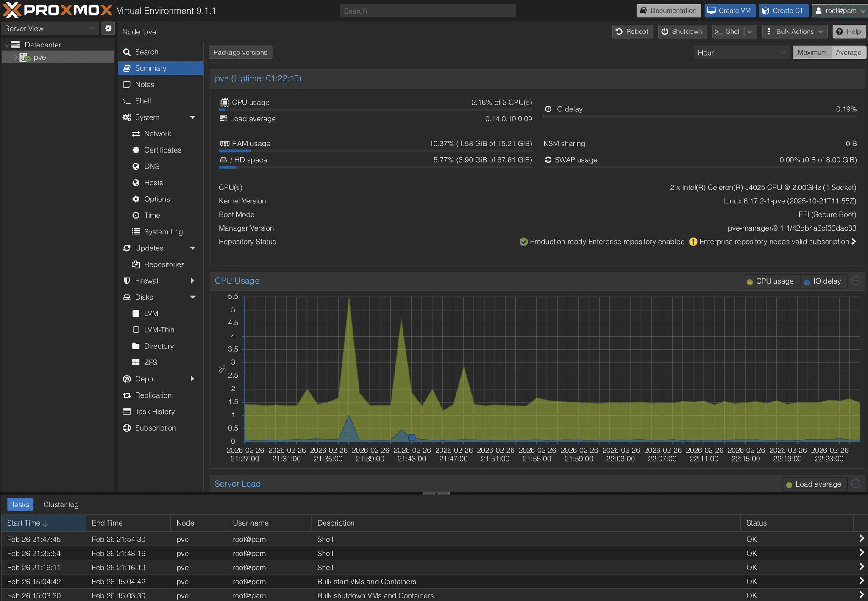
Task: Open the Hour timeframe combo box
Action: 782,53
